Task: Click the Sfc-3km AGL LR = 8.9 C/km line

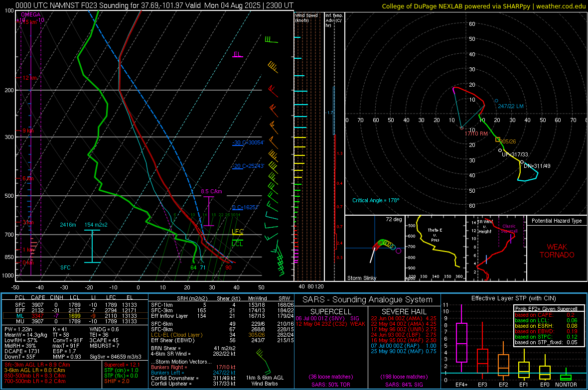Action: 37,365
